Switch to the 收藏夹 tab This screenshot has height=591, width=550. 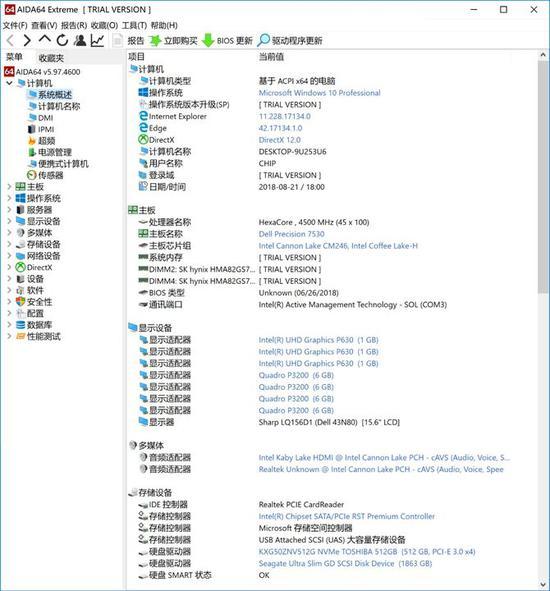tap(51, 58)
